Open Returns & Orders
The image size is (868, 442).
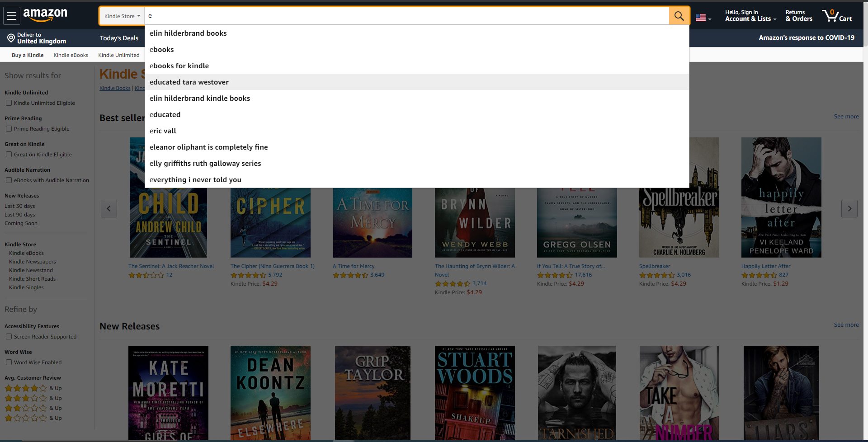(x=799, y=16)
